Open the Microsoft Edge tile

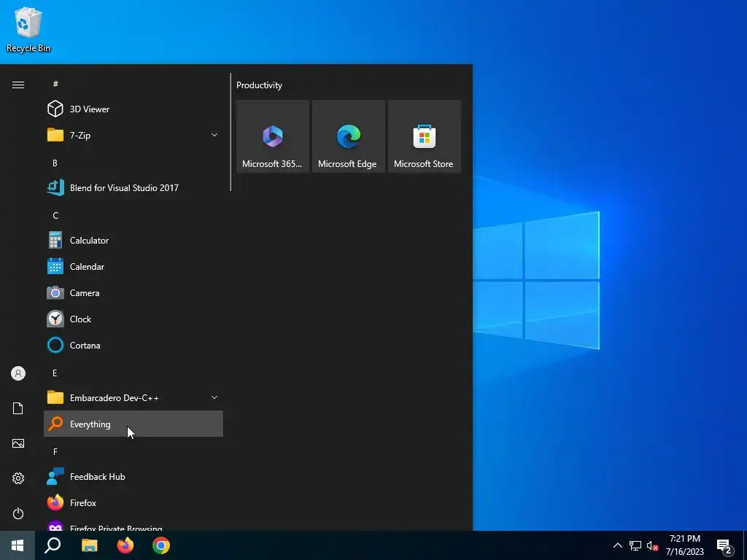pyautogui.click(x=348, y=136)
